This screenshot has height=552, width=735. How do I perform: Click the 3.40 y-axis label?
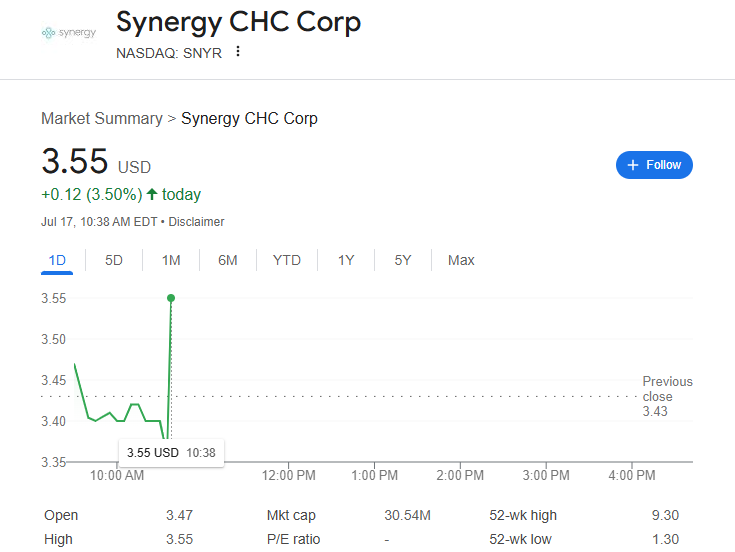tap(53, 421)
